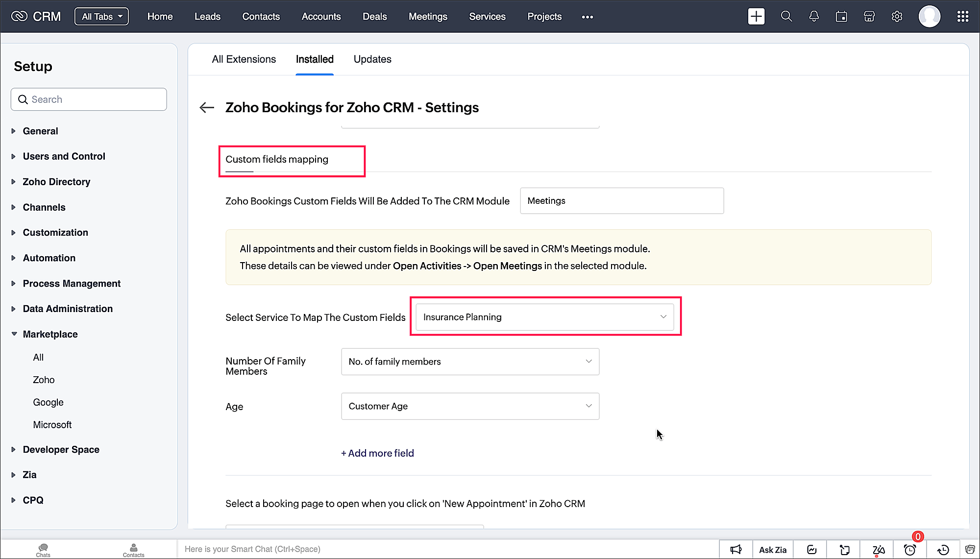This screenshot has width=980, height=559.
Task: Open the Deals module tab
Action: (x=374, y=17)
